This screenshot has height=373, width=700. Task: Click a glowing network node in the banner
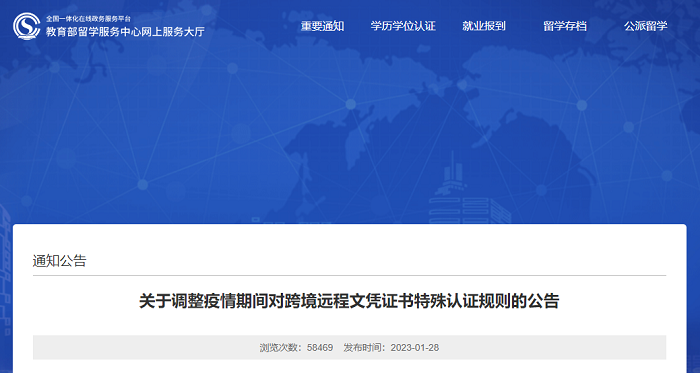click(x=351, y=104)
